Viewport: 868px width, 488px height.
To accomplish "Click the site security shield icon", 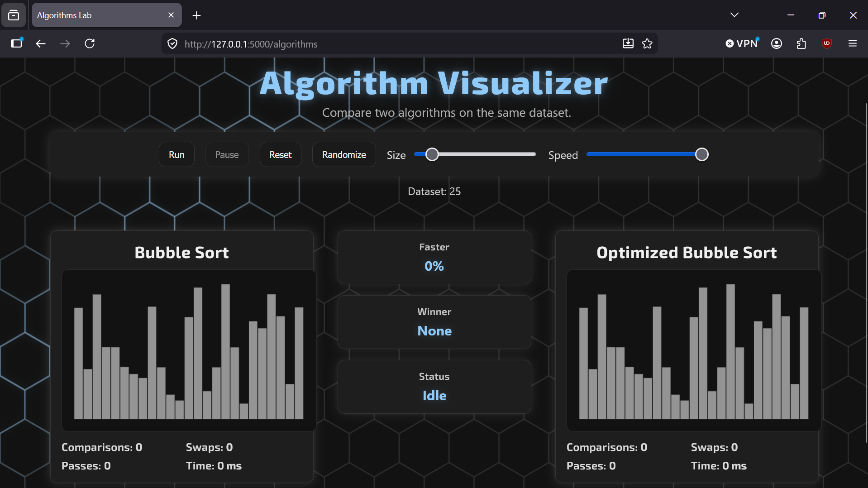I will (172, 44).
